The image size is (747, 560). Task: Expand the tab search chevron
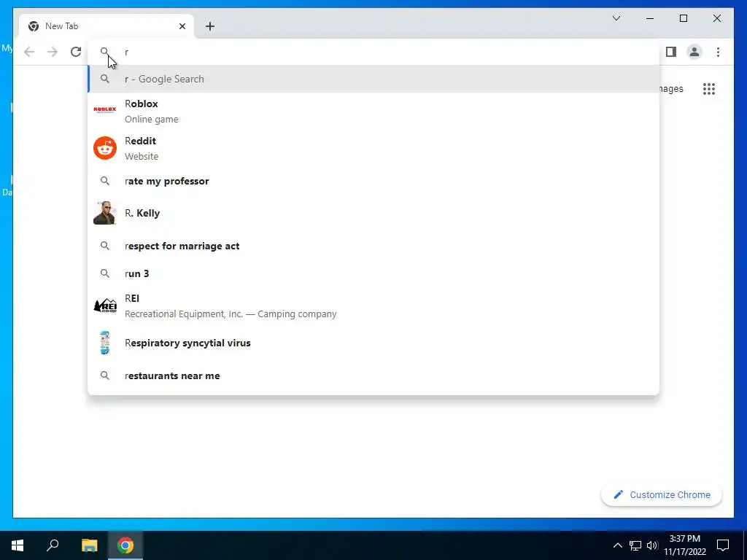tap(616, 18)
